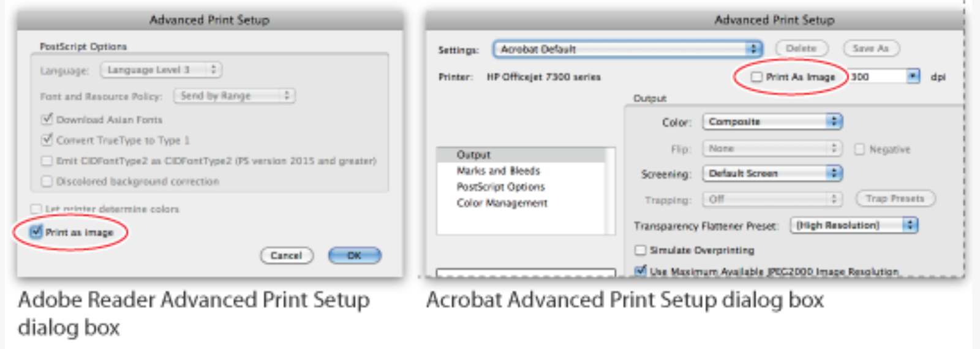980x349 pixels.
Task: Enable Discolored background correction checkbox
Action: pyautogui.click(x=47, y=181)
